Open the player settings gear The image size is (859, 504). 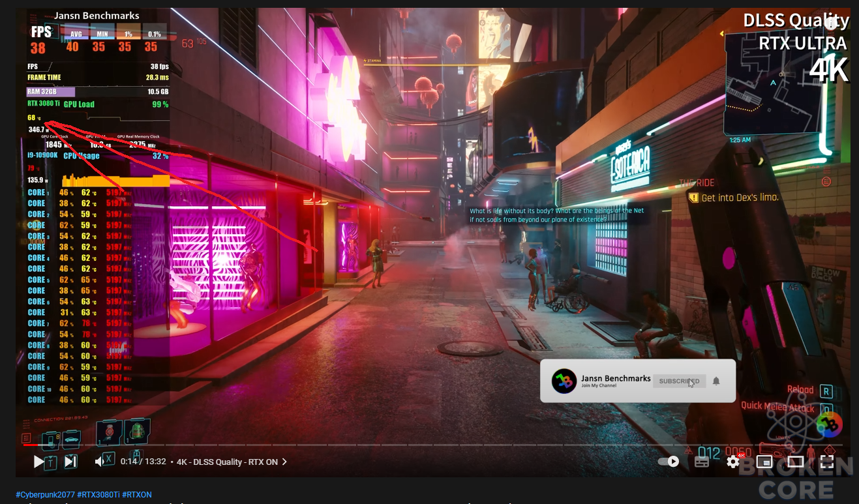(x=733, y=462)
